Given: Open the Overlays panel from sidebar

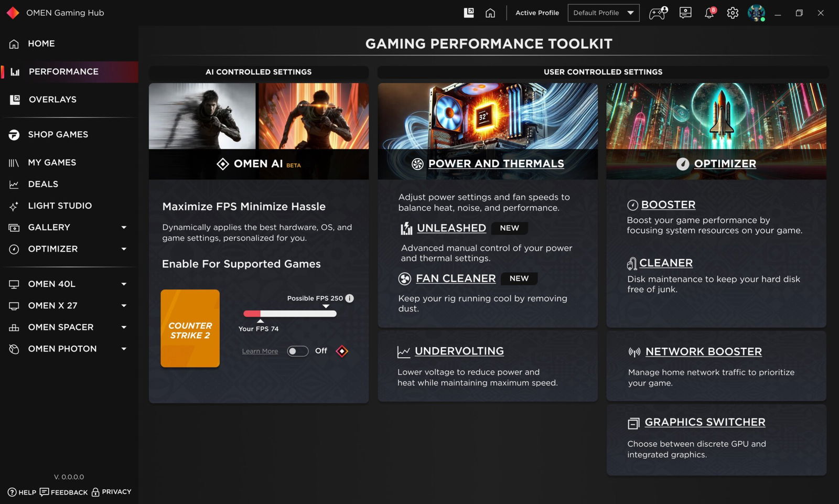Looking at the screenshot, I should pos(52,99).
